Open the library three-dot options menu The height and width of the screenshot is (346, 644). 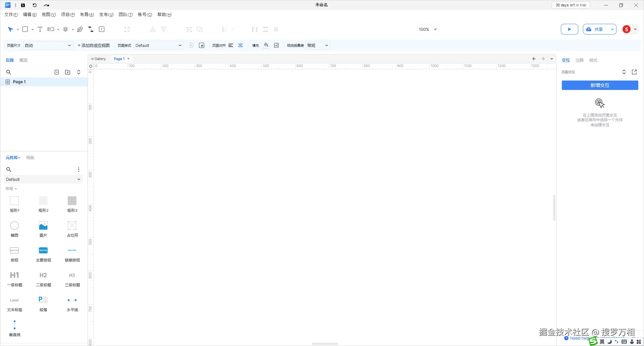[78, 169]
